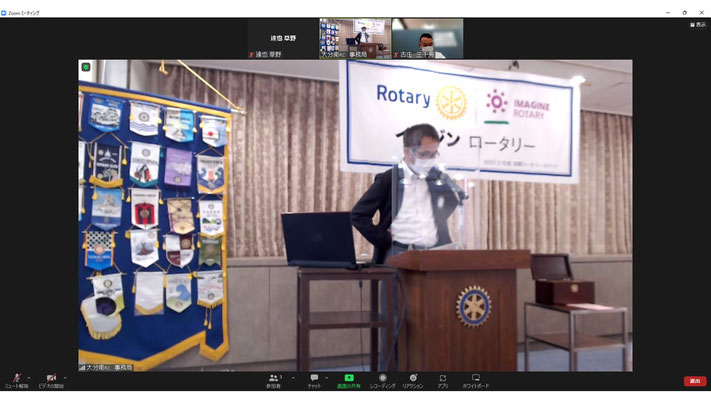The width and height of the screenshot is (711, 400).
Task: Open the whiteboard tool
Action: (x=476, y=380)
